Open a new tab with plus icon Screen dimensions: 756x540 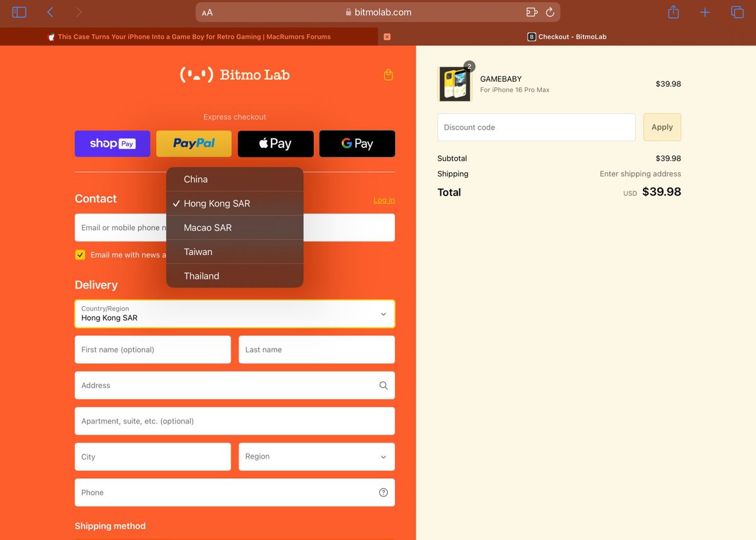705,12
